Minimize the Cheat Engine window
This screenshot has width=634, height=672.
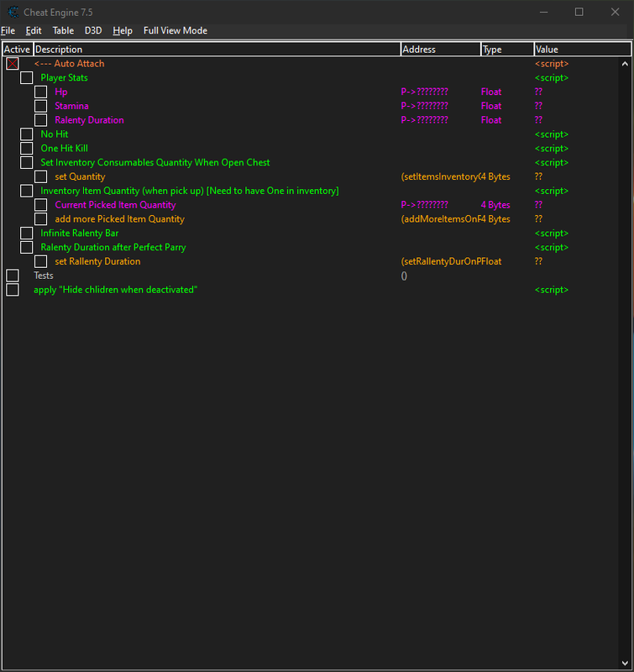point(543,12)
